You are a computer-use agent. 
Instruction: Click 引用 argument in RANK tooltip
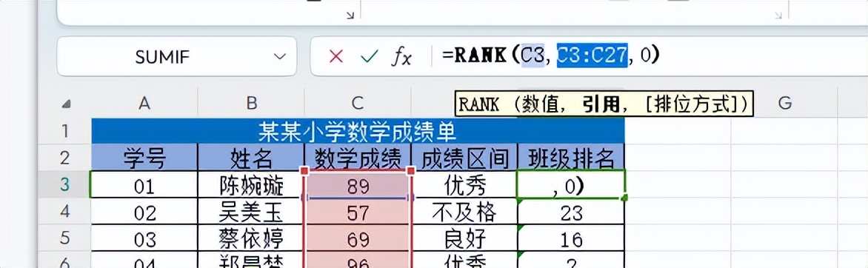click(x=601, y=104)
